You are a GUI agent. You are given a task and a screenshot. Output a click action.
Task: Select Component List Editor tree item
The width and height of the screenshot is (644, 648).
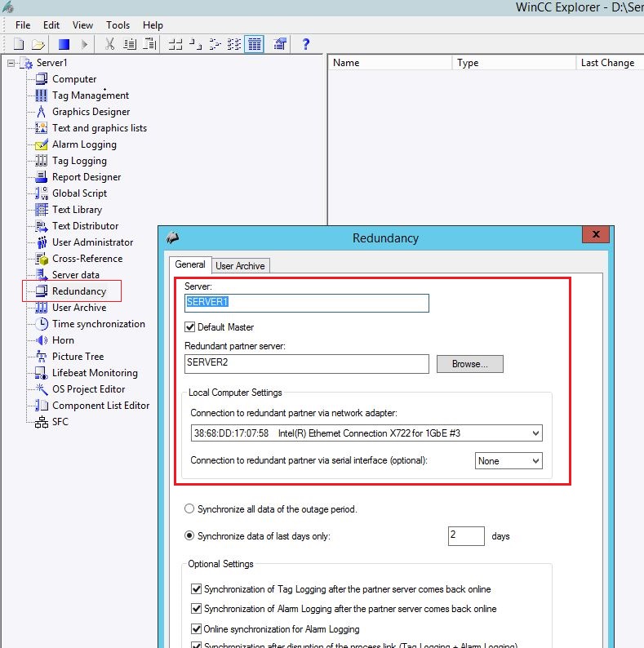[101, 406]
